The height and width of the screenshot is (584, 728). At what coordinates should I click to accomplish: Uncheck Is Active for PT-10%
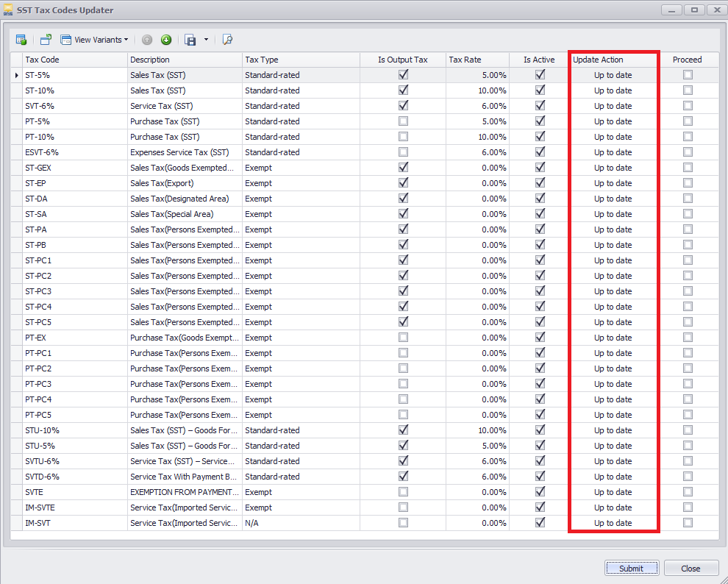tap(540, 137)
